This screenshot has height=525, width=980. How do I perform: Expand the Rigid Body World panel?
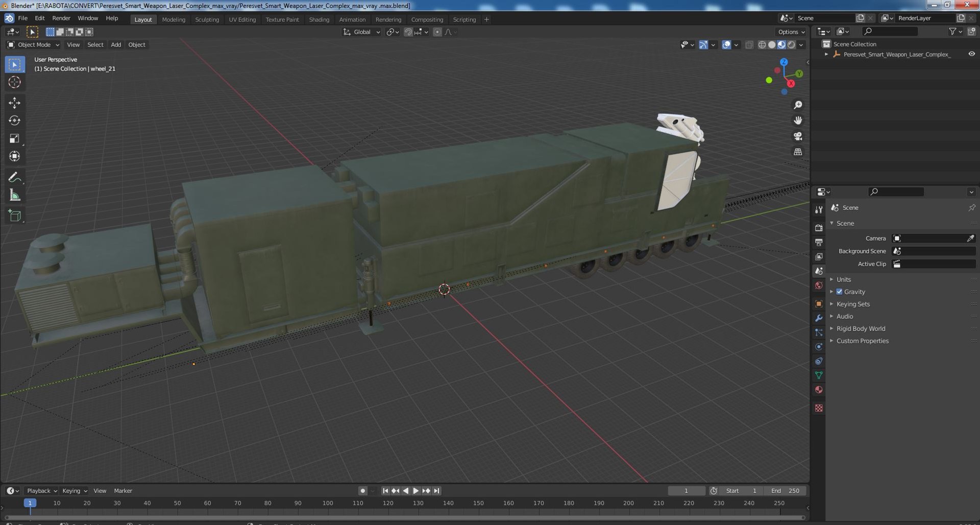point(861,328)
